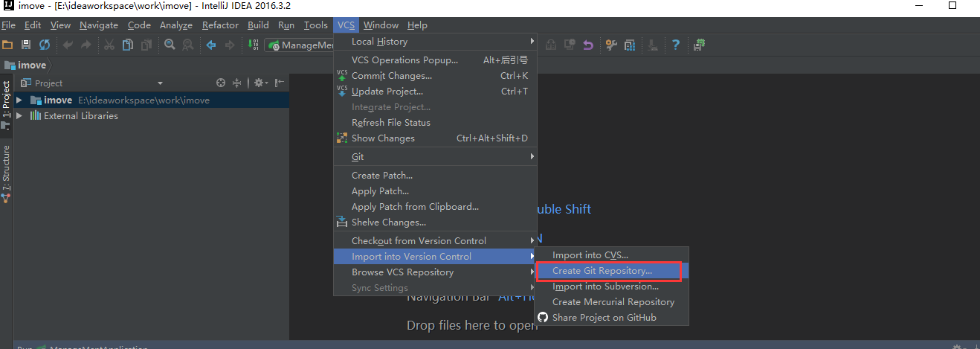The image size is (980, 349).
Task: Click the Make Project binary icon
Action: [253, 45]
